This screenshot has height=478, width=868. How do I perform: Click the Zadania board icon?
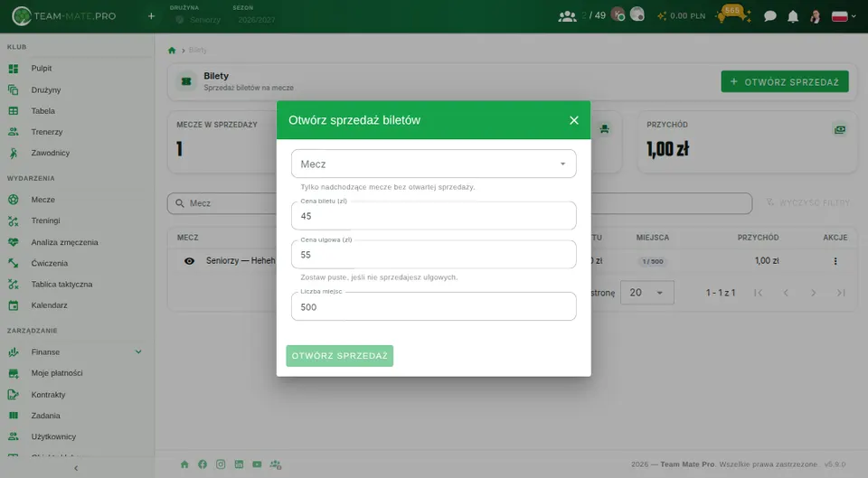pyautogui.click(x=14, y=416)
